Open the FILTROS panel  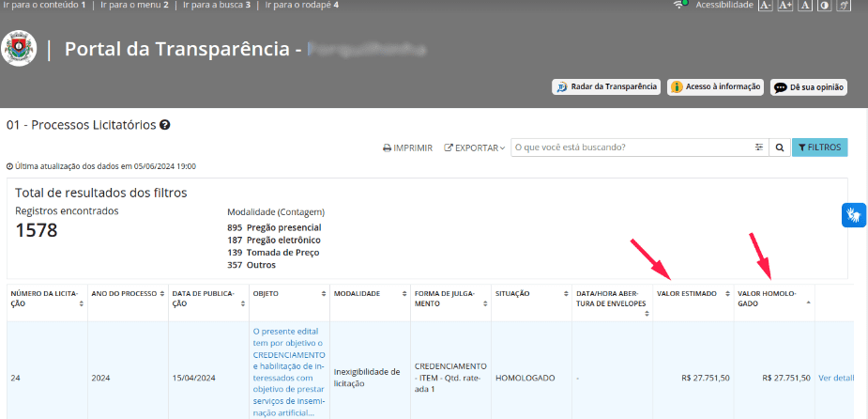(x=820, y=147)
